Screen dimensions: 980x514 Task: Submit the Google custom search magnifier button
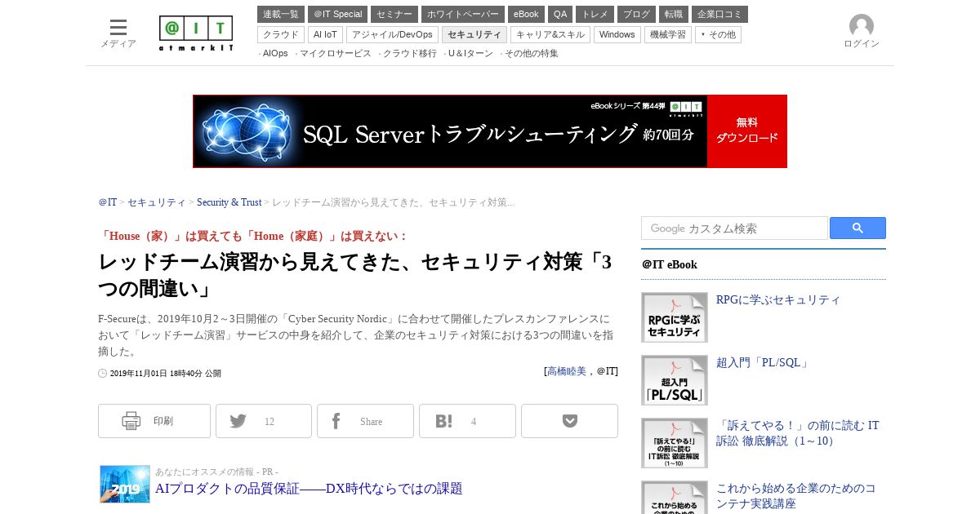point(857,228)
